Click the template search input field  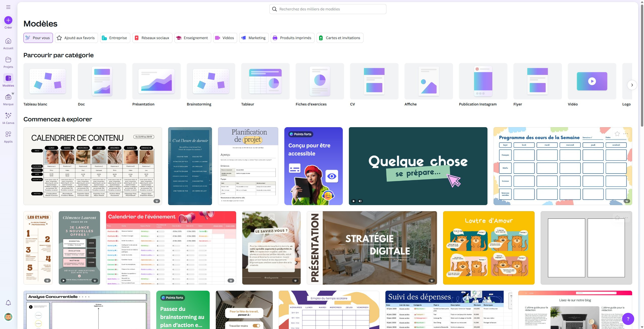coord(328,9)
